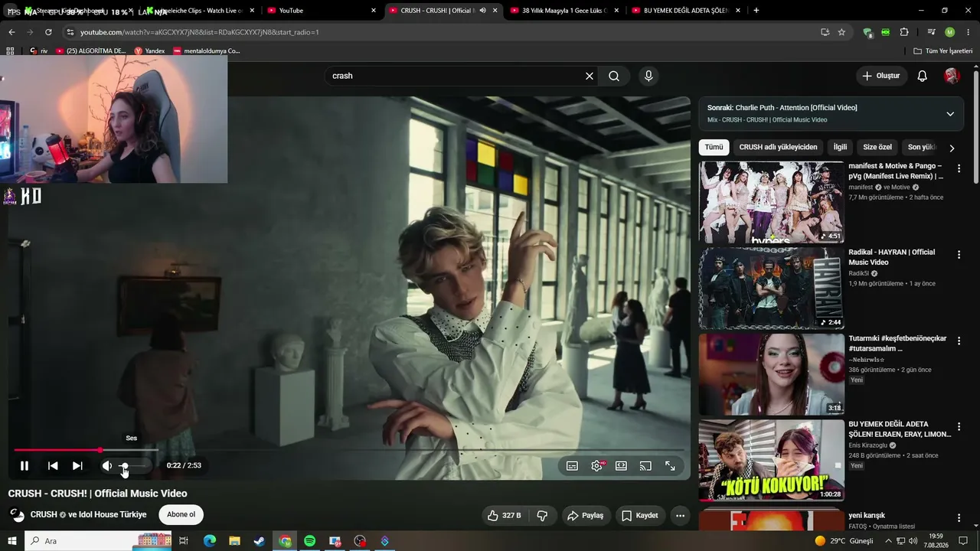Focus the YouTube search field
Viewport: 980px width, 551px height.
click(x=454, y=76)
